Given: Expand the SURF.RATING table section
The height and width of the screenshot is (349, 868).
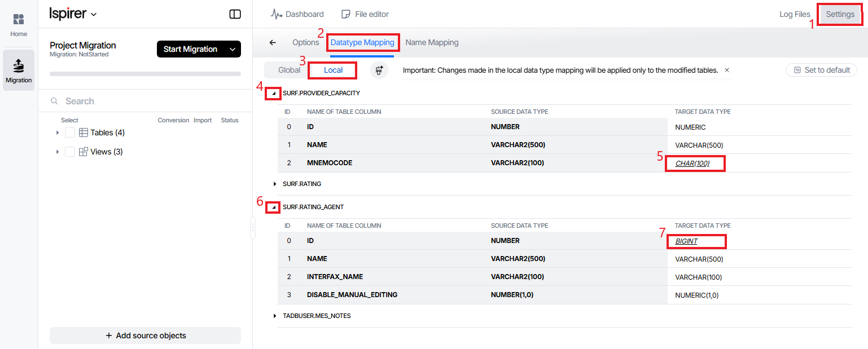Looking at the screenshot, I should [x=275, y=184].
